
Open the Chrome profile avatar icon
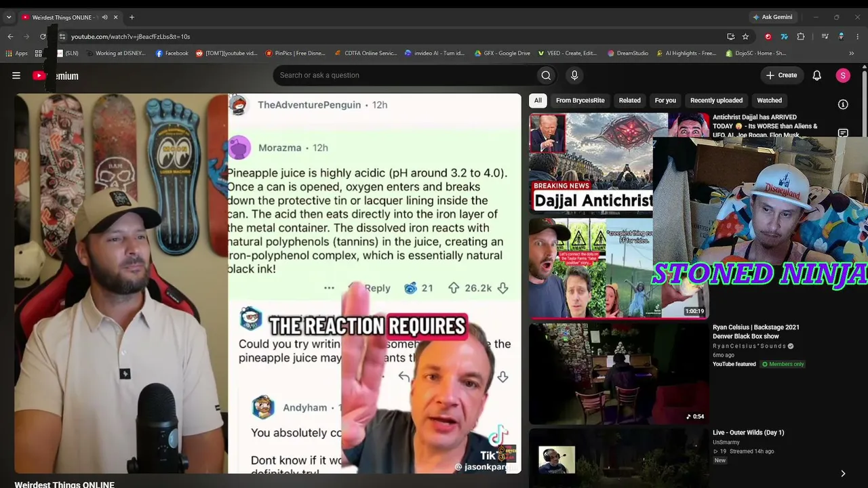(x=841, y=37)
